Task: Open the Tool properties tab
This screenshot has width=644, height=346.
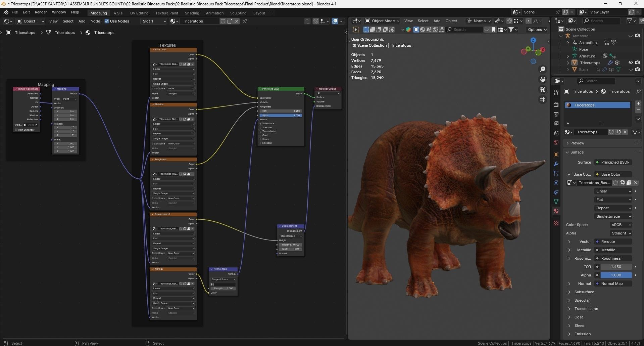Action: click(556, 93)
